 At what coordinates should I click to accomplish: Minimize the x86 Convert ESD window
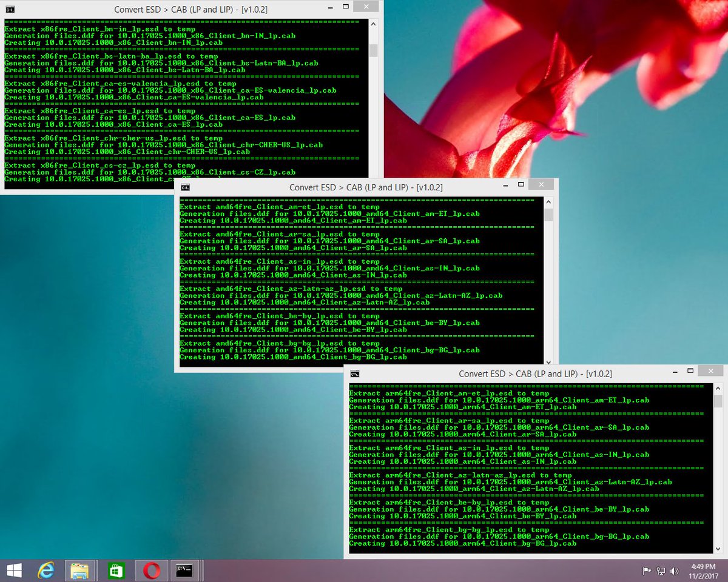pyautogui.click(x=329, y=8)
